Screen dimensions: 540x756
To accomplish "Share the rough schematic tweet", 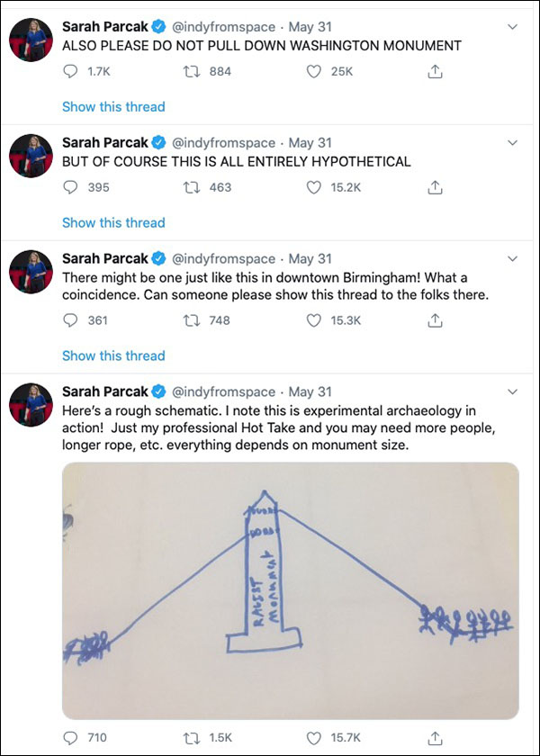I will [x=435, y=737].
